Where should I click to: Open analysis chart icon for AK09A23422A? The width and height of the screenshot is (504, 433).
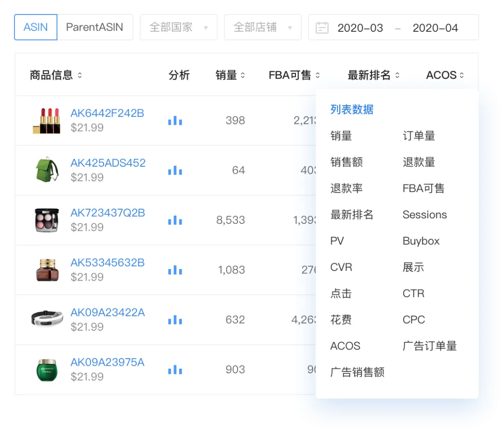pos(175,320)
